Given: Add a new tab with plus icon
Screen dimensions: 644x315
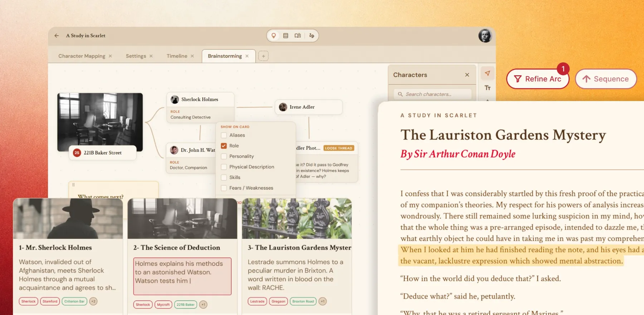Looking at the screenshot, I should tap(263, 56).
